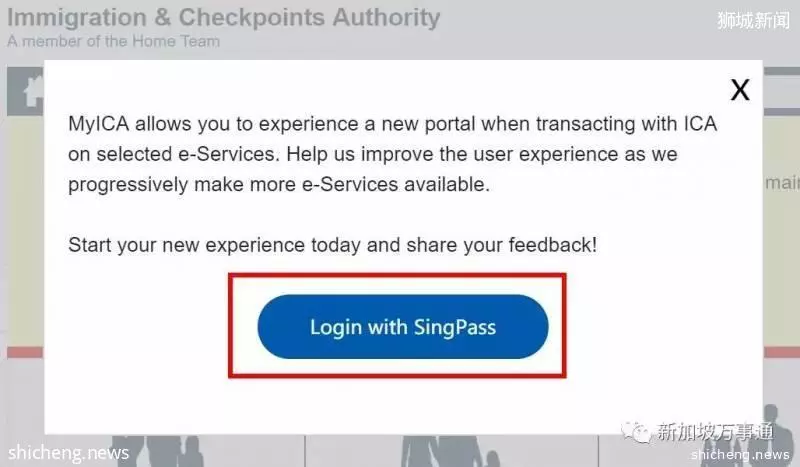Click the WeChat logo icon in the watermark
This screenshot has height=467, width=800.
[635, 432]
